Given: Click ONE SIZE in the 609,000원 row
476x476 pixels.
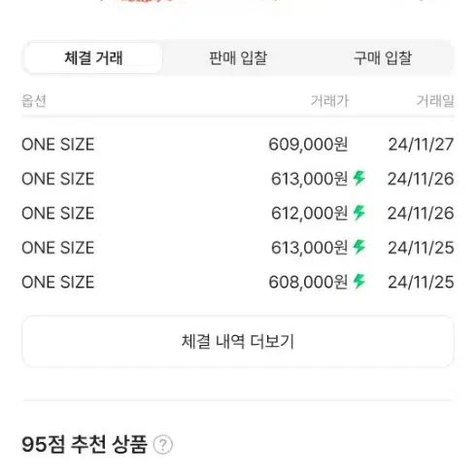Looking at the screenshot, I should tap(57, 145).
